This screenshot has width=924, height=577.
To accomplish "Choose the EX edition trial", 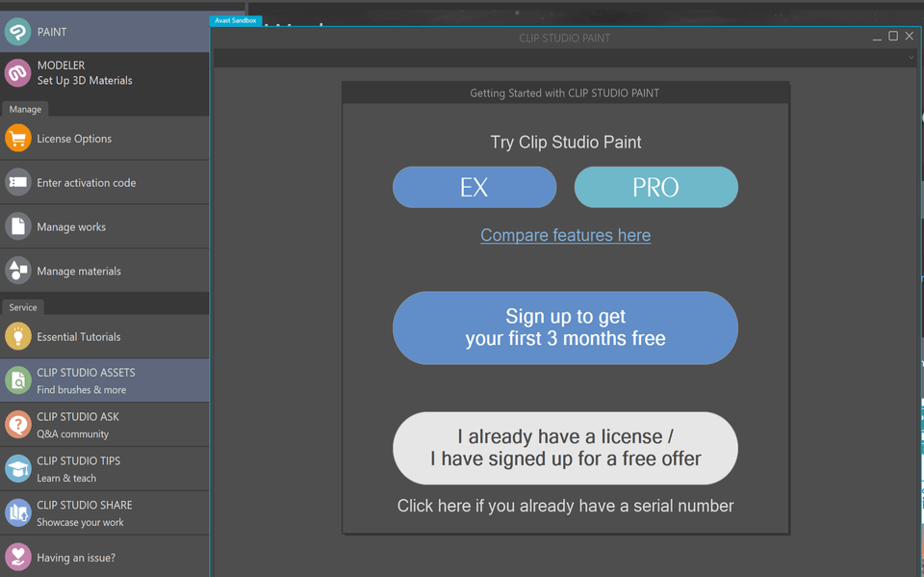I will 474,187.
